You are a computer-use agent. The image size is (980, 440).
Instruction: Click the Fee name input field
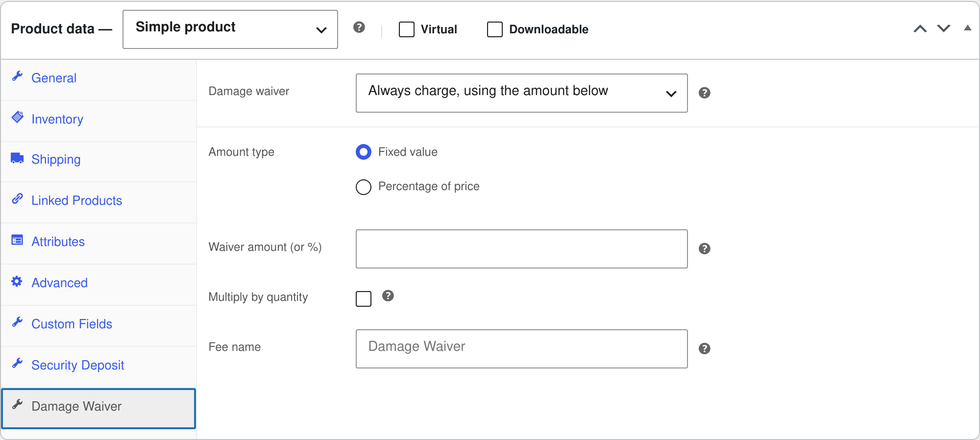pos(522,349)
